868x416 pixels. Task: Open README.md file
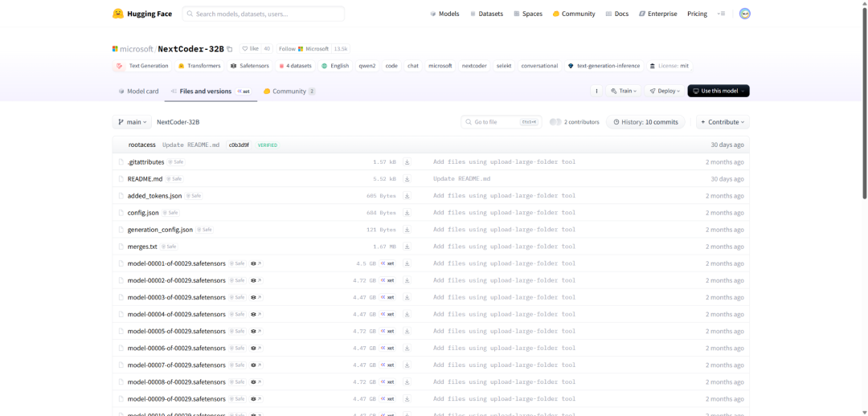tap(145, 178)
